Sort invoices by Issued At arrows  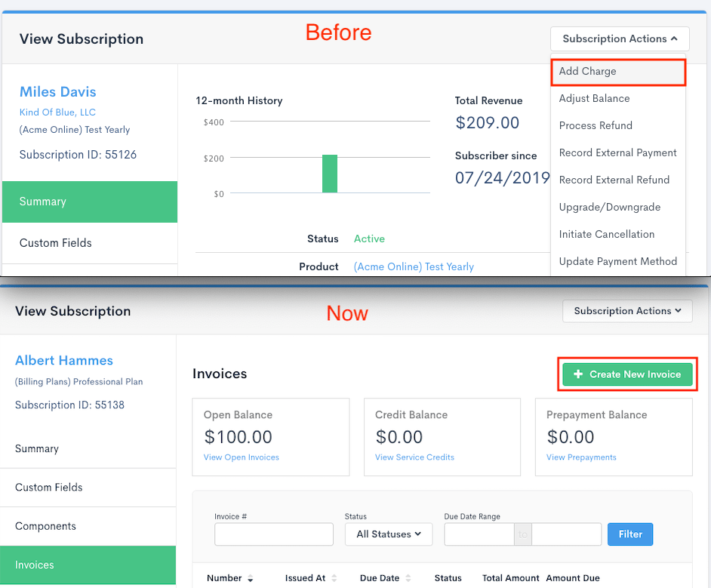coord(334,578)
